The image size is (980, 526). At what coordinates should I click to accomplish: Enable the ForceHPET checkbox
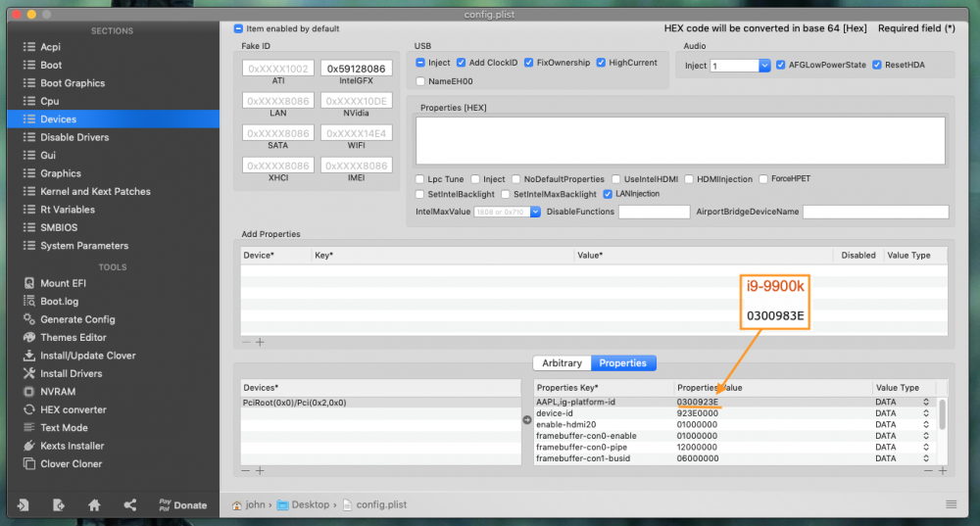point(763,179)
